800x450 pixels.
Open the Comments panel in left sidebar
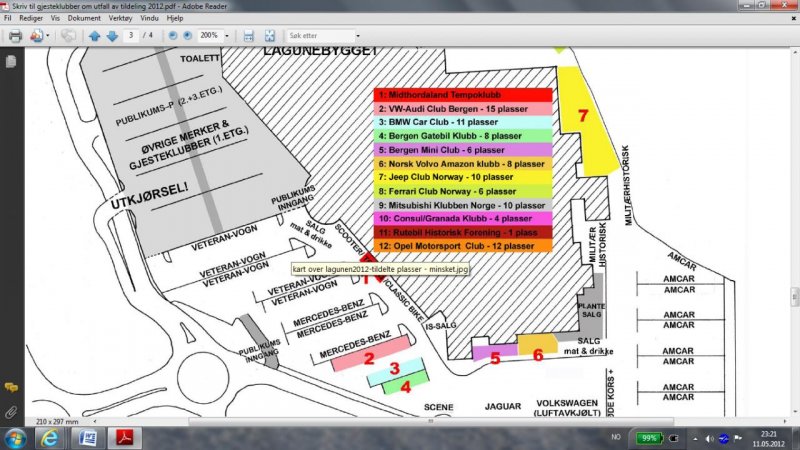[10, 387]
